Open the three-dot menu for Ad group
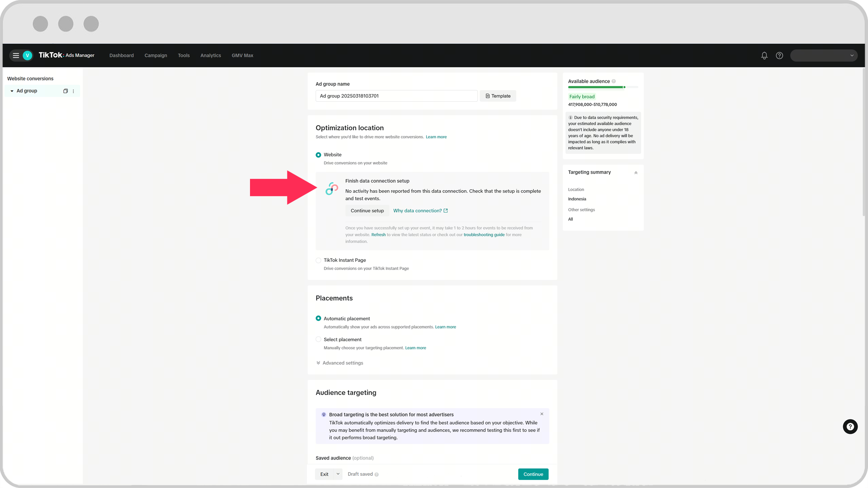The height and width of the screenshot is (488, 868). [x=74, y=91]
